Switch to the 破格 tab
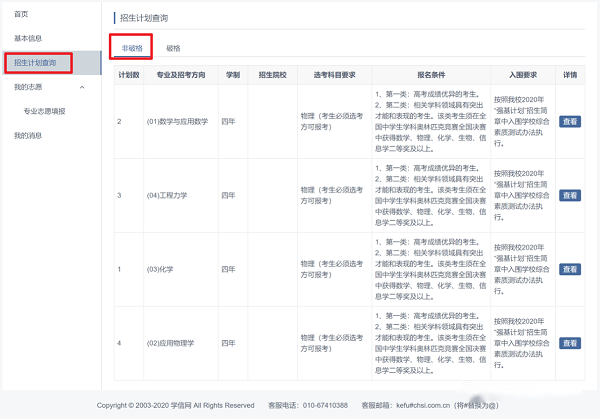The height and width of the screenshot is (419, 600). click(x=174, y=47)
